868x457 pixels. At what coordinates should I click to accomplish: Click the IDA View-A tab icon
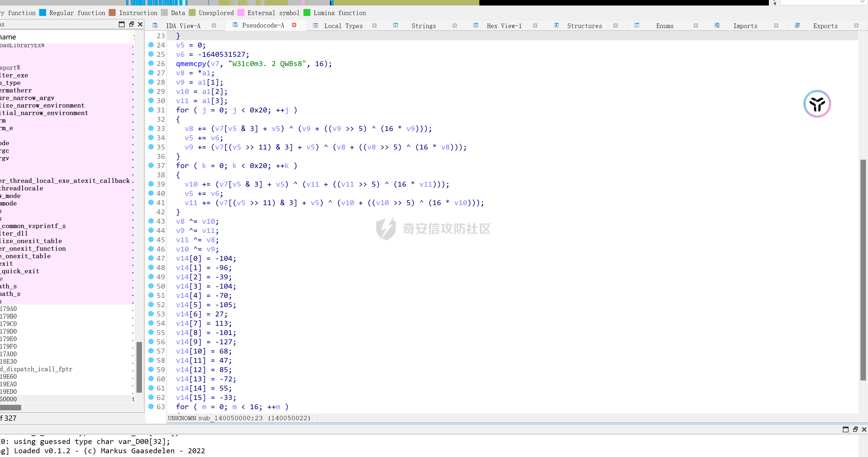point(155,26)
